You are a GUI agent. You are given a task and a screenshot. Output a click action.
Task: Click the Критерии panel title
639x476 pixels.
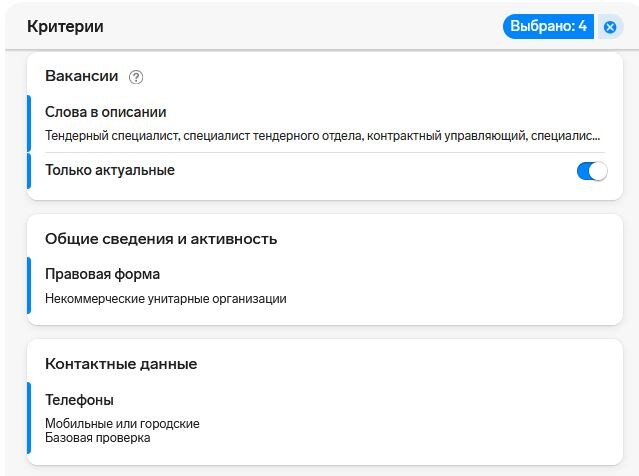65,27
